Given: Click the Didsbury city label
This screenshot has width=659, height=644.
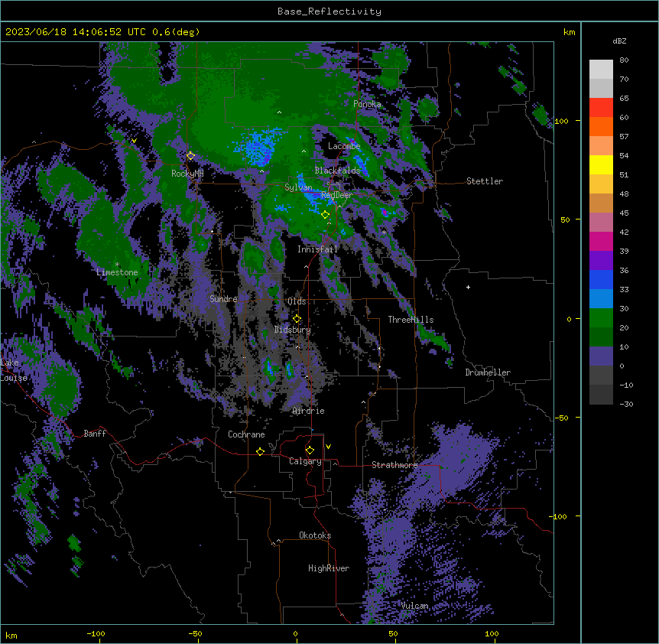Looking at the screenshot, I should coord(293,330).
